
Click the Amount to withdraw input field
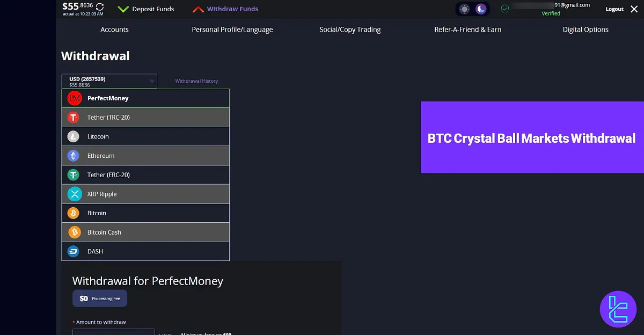click(113, 333)
